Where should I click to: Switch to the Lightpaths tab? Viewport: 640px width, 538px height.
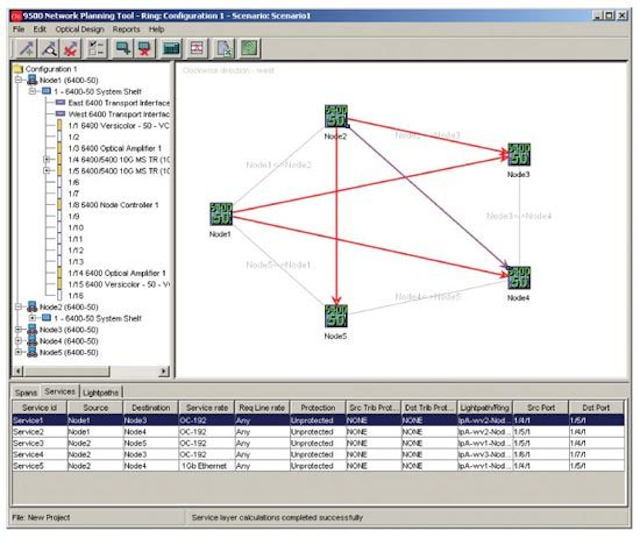pos(101,393)
